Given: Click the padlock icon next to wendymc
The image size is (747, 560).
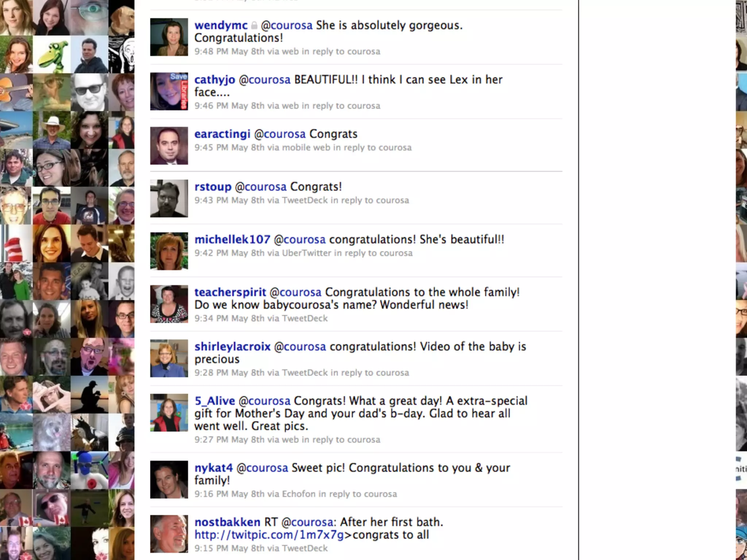Looking at the screenshot, I should coord(254,26).
